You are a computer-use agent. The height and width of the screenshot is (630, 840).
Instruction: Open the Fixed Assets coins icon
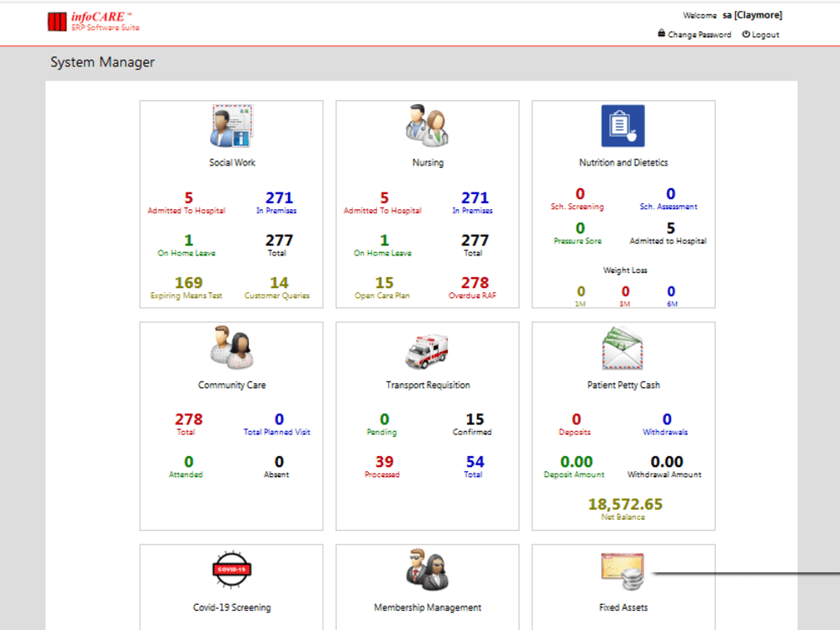pos(622,571)
